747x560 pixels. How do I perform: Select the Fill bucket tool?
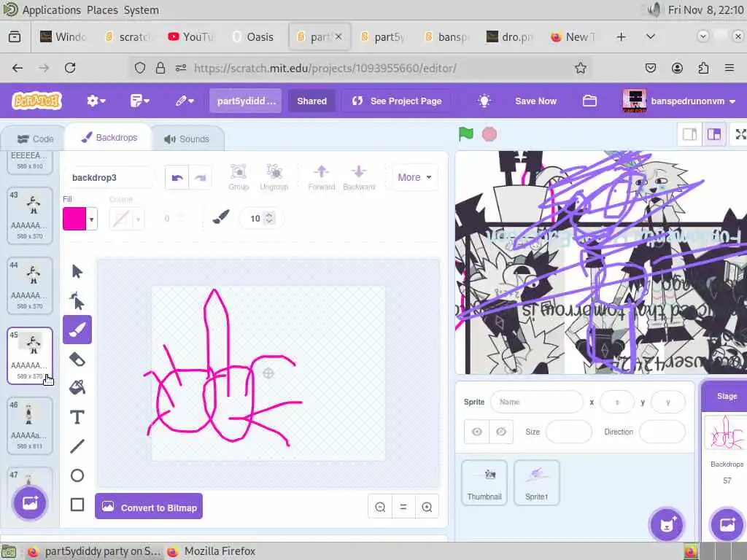pyautogui.click(x=77, y=388)
